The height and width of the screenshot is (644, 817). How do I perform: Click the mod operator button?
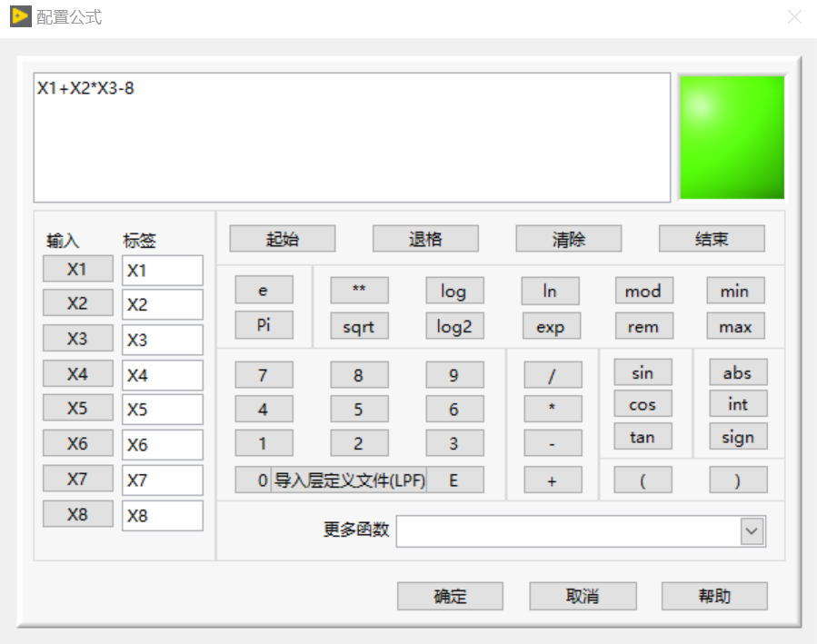coord(643,291)
